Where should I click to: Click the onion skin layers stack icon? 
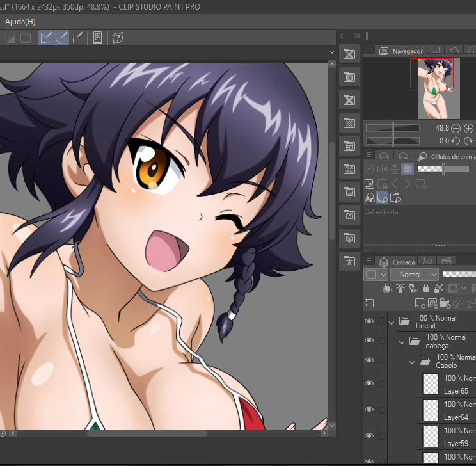tap(408, 168)
